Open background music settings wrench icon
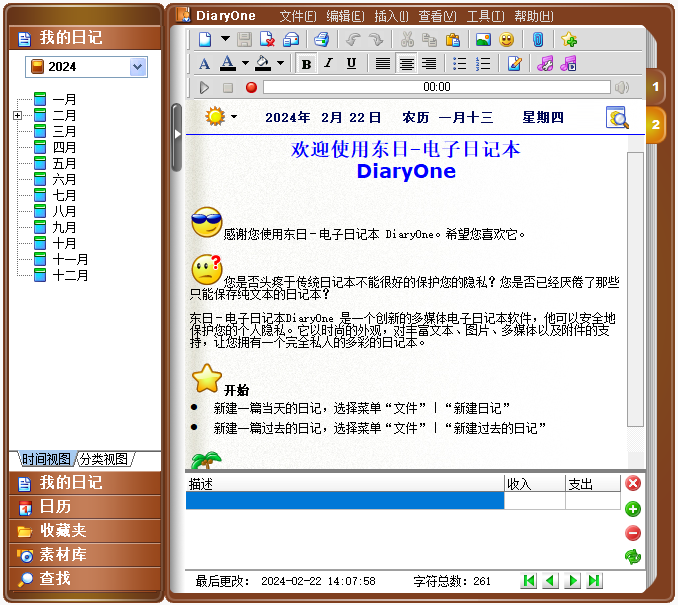This screenshot has height=605, width=678. point(545,64)
